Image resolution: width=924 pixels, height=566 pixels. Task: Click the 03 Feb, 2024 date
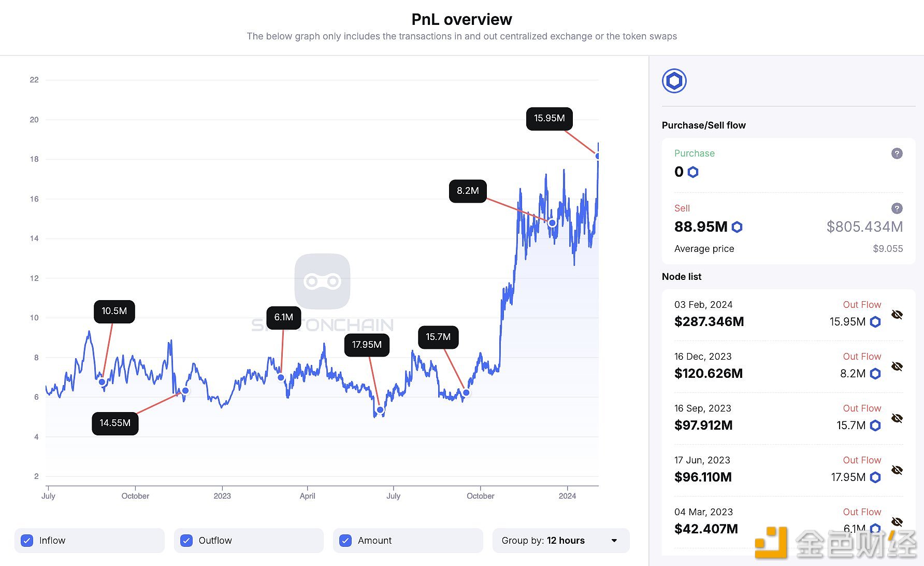pos(703,305)
